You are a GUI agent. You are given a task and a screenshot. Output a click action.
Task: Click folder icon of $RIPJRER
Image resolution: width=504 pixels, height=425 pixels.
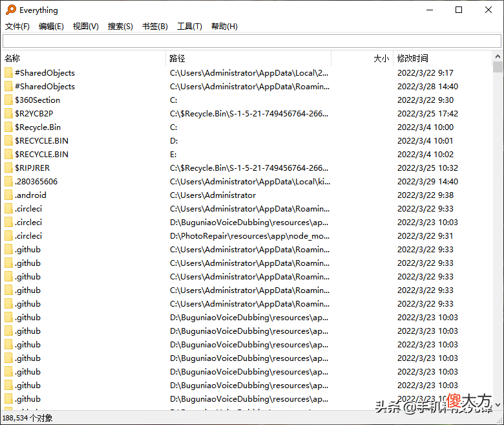(x=8, y=168)
